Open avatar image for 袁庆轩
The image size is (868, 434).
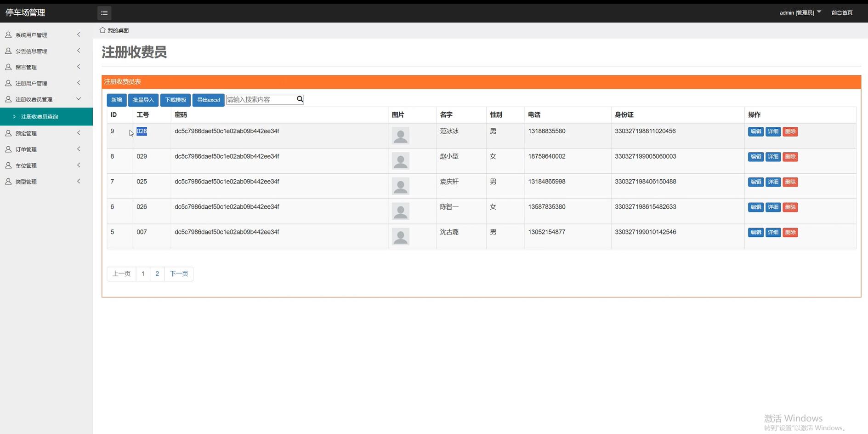tap(401, 186)
